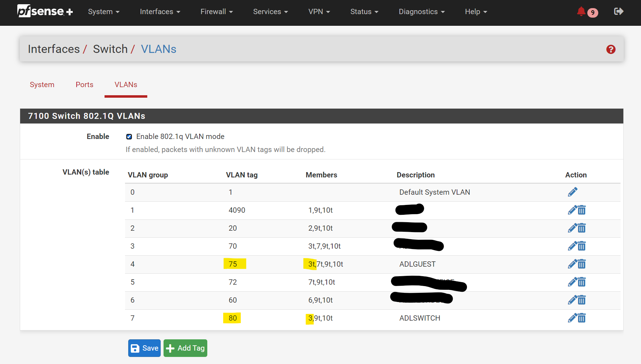The height and width of the screenshot is (364, 641).
Task: Toggle Enable 802.1q VLAN mode checkbox
Action: (129, 137)
